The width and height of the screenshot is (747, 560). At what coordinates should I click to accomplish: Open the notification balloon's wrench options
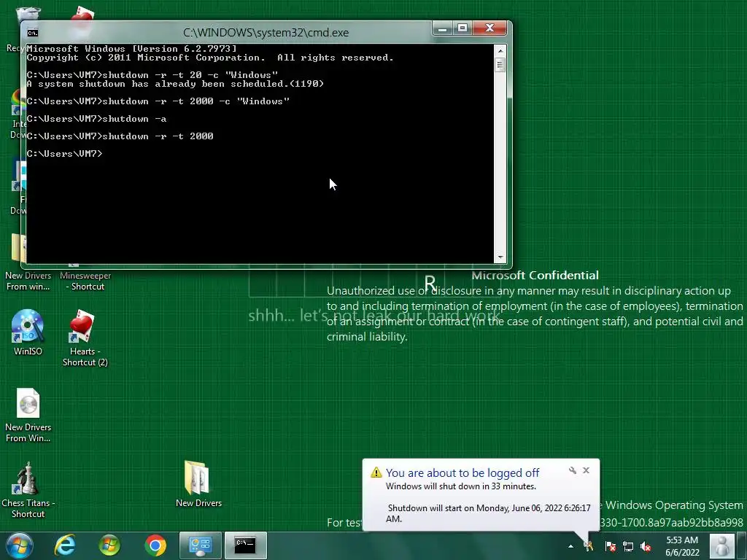tap(573, 470)
